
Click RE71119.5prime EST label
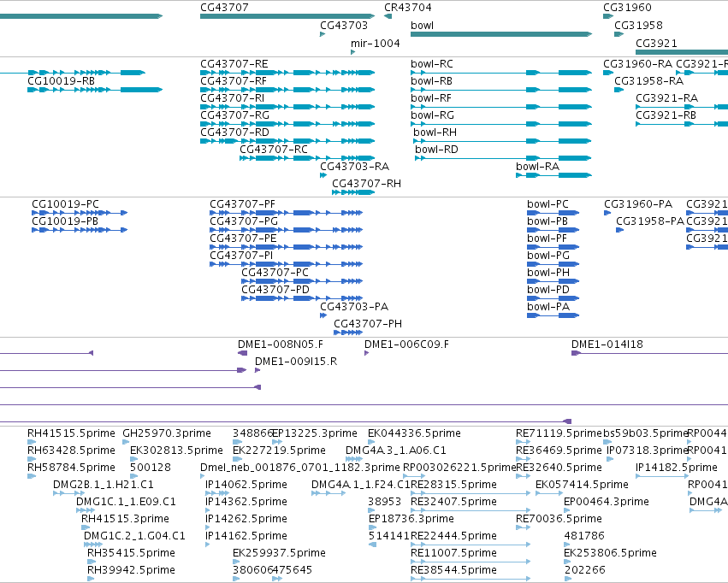pyautogui.click(x=559, y=433)
